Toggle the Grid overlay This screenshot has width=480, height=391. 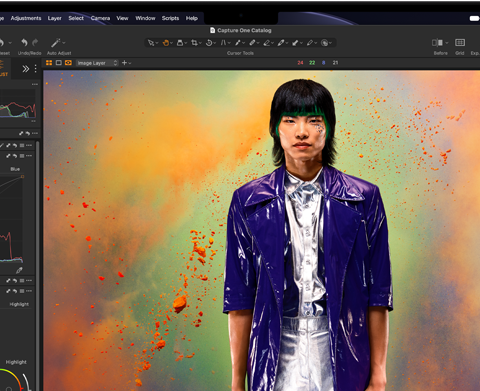[460, 42]
